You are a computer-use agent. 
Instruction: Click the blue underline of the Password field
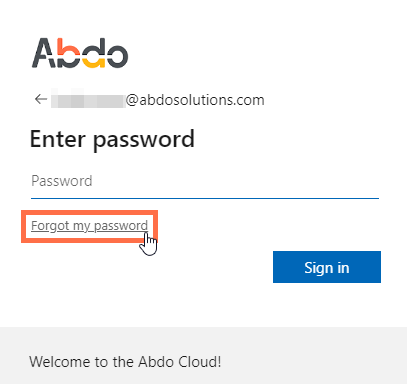coord(205,198)
